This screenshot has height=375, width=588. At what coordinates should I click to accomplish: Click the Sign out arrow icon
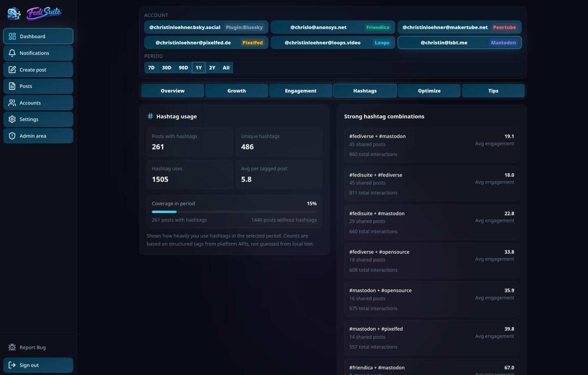[12, 365]
